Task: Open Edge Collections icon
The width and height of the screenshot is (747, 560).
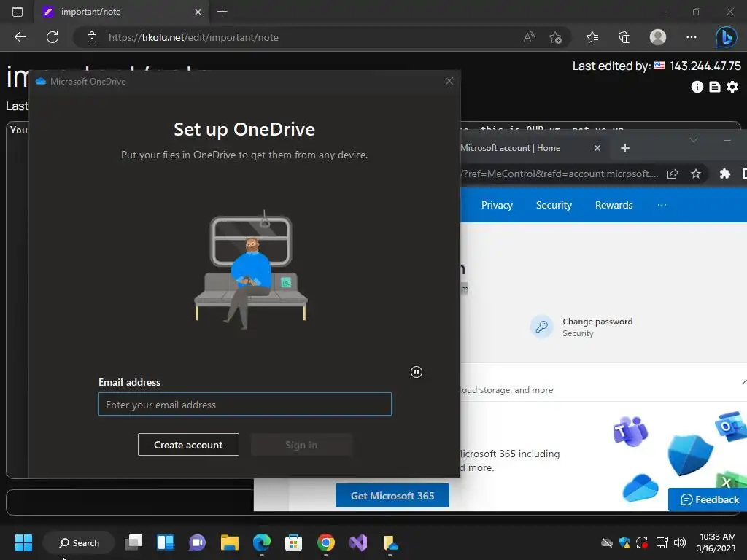Action: pos(624,37)
